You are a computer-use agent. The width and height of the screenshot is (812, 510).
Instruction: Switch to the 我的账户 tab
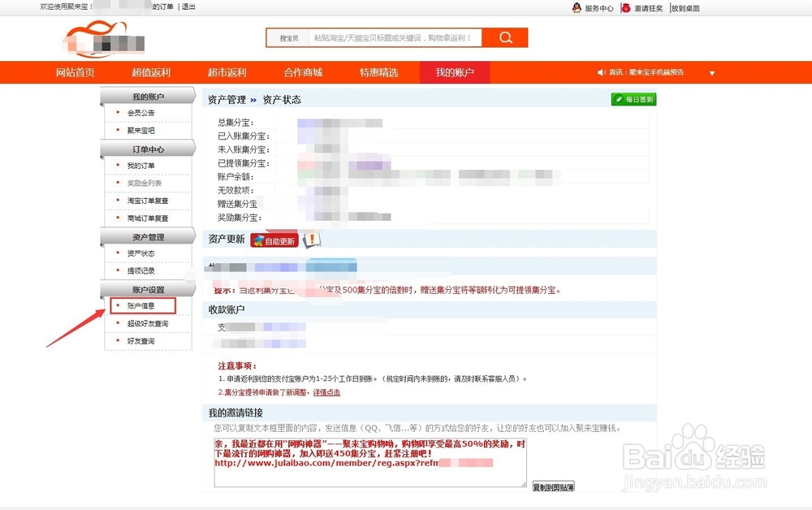tap(454, 72)
